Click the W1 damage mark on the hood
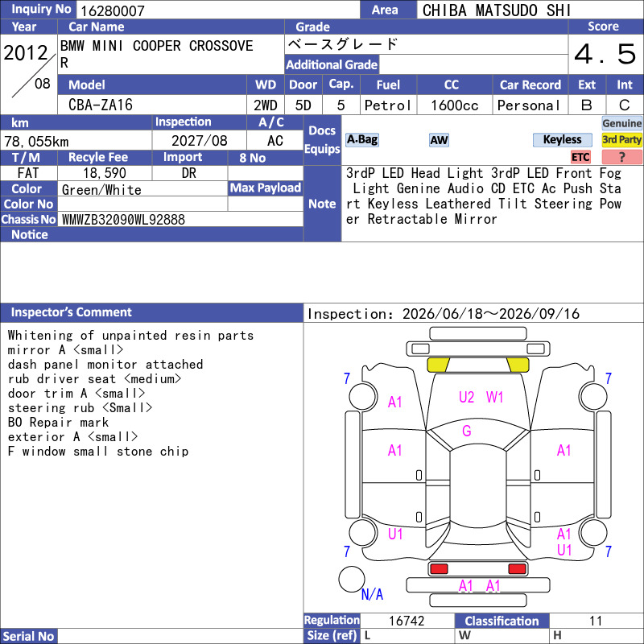The height and width of the screenshot is (644, 644). pyautogui.click(x=494, y=397)
